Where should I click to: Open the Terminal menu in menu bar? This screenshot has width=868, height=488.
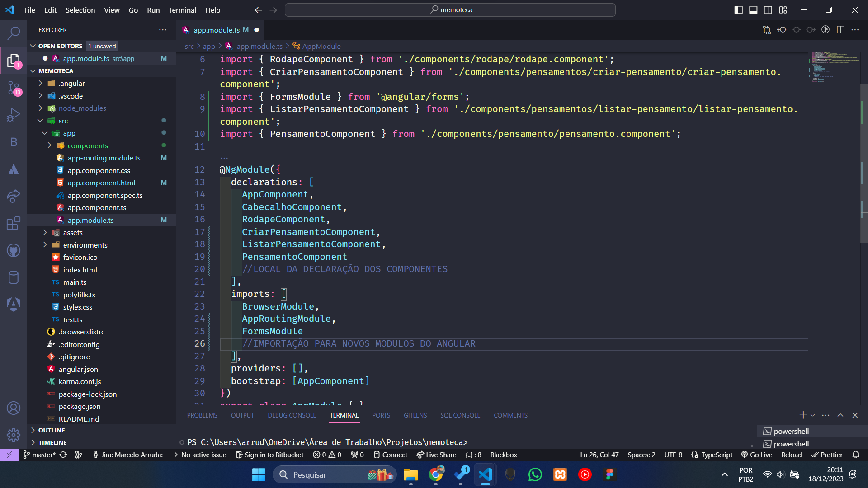pos(182,10)
